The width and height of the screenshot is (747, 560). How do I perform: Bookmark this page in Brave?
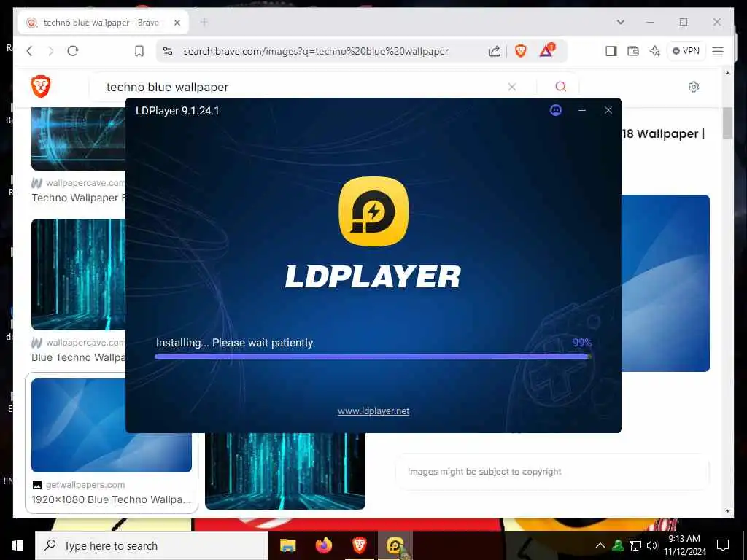pyautogui.click(x=139, y=51)
